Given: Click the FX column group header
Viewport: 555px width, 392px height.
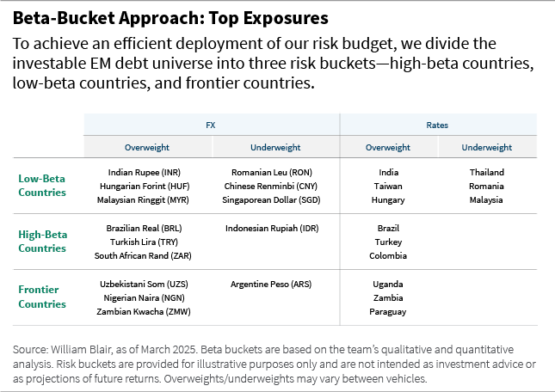Looking at the screenshot, I should 211,125.
